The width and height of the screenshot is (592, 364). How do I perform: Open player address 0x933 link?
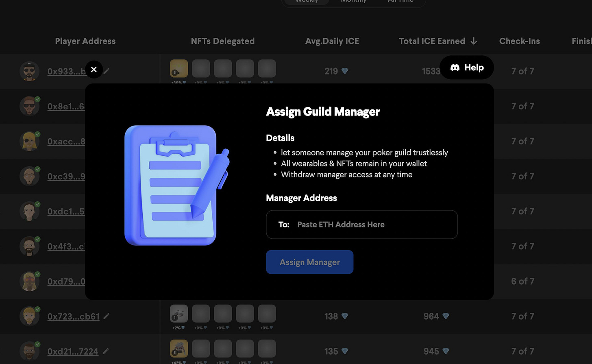(66, 71)
